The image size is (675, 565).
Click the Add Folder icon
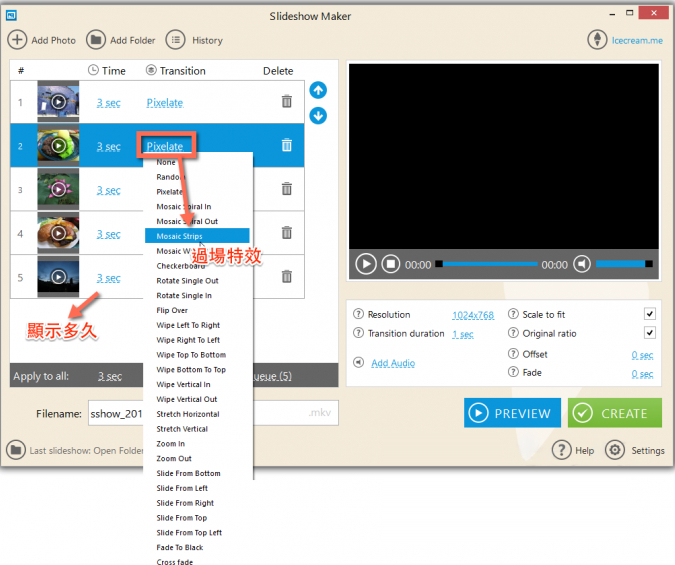pyautogui.click(x=96, y=40)
